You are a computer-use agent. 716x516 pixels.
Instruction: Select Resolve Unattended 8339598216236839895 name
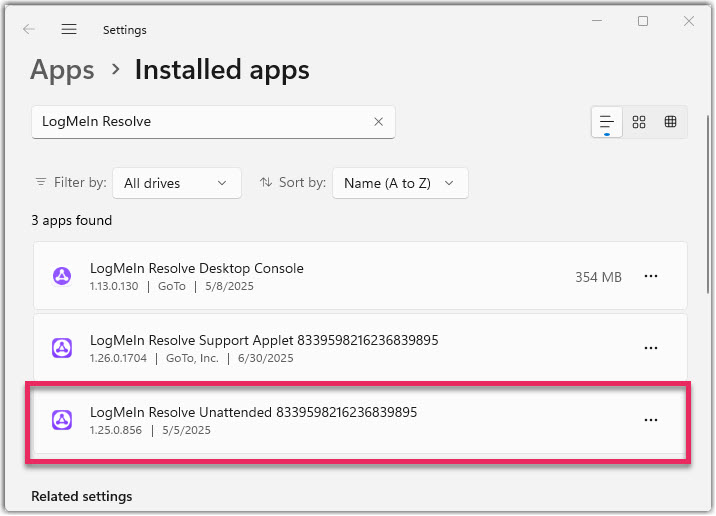(x=253, y=412)
